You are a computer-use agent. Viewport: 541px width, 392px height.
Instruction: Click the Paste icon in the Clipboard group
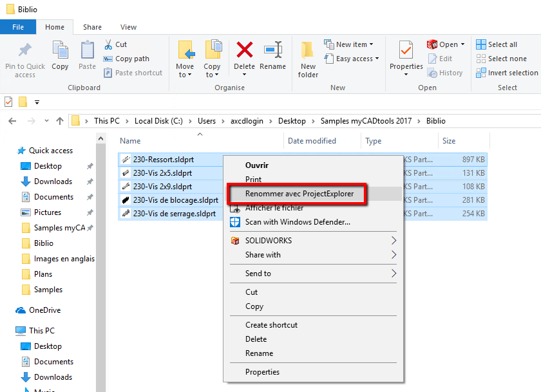[86, 54]
